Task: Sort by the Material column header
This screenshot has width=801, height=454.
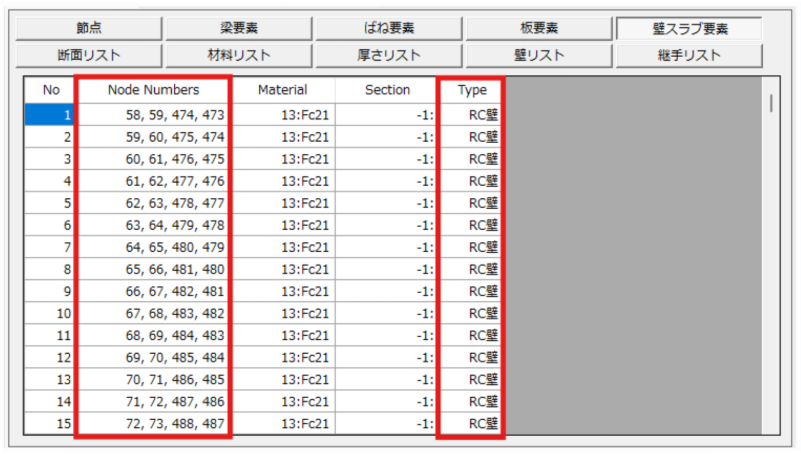Action: (x=282, y=90)
